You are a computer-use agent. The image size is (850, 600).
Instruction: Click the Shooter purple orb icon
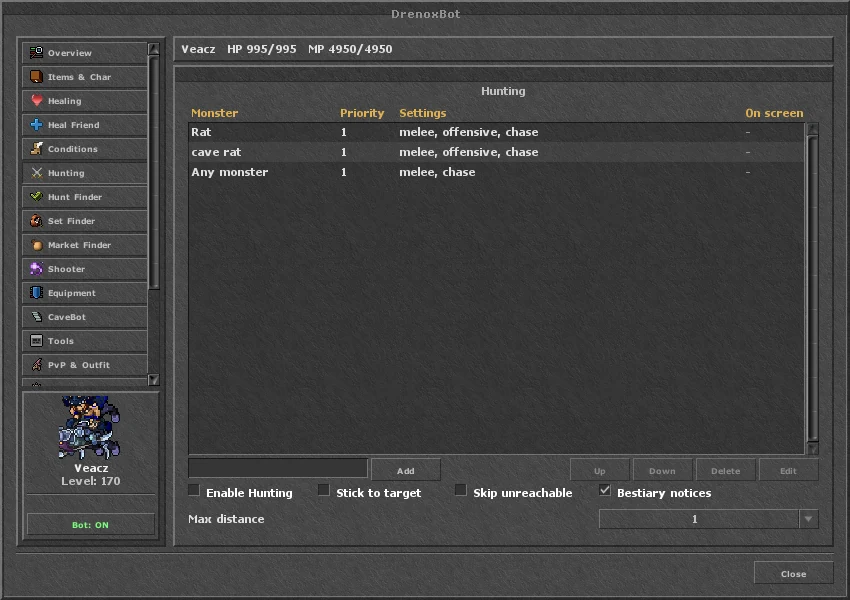(36, 268)
